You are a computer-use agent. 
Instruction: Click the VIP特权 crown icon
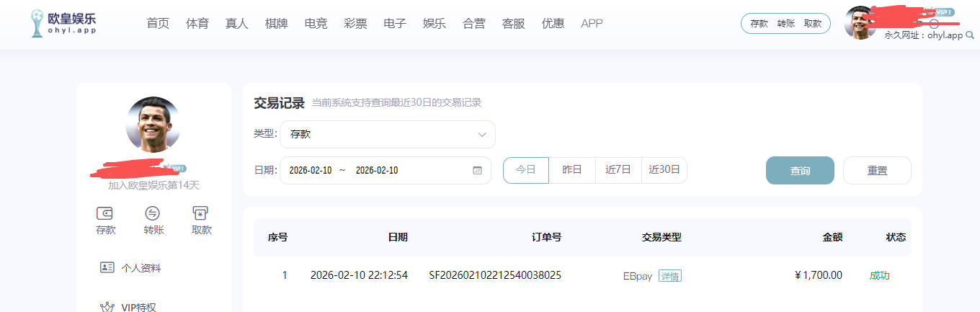107,307
